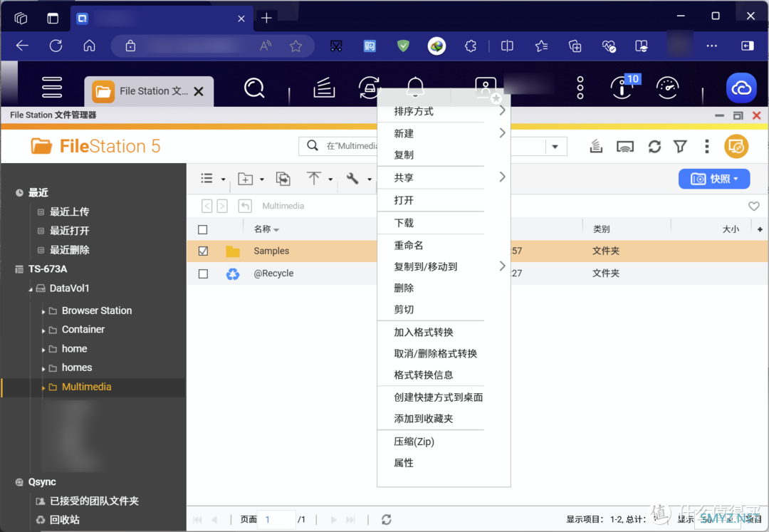The image size is (769, 532).
Task: Click the browser home button
Action: point(89,46)
